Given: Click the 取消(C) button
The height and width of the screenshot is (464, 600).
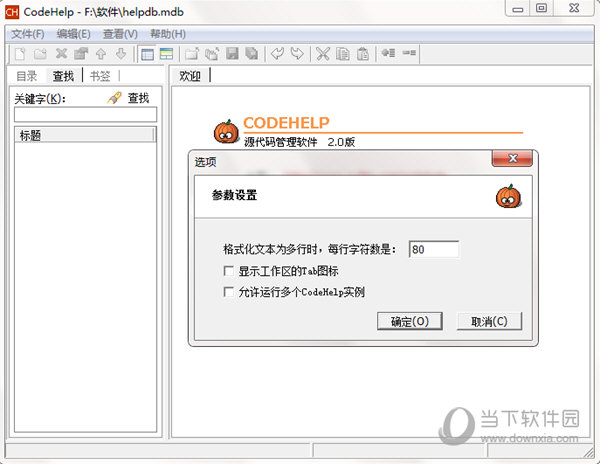Looking at the screenshot, I should (x=489, y=321).
